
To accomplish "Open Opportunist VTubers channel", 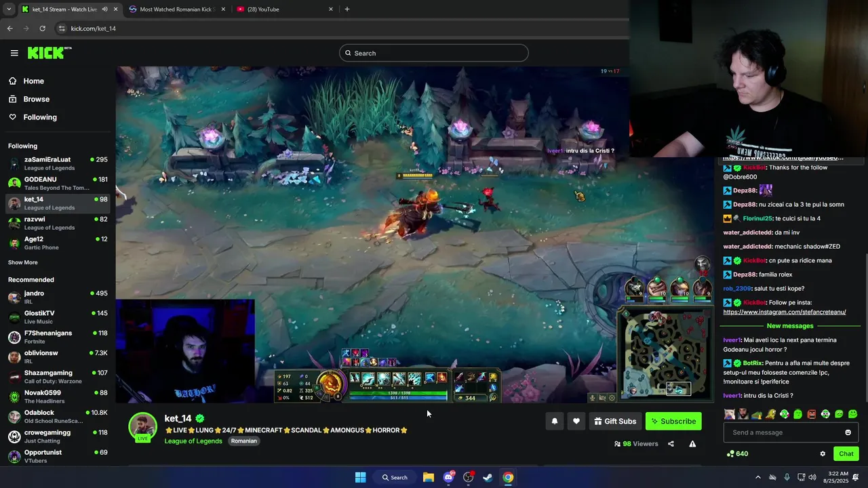I will pos(58,455).
